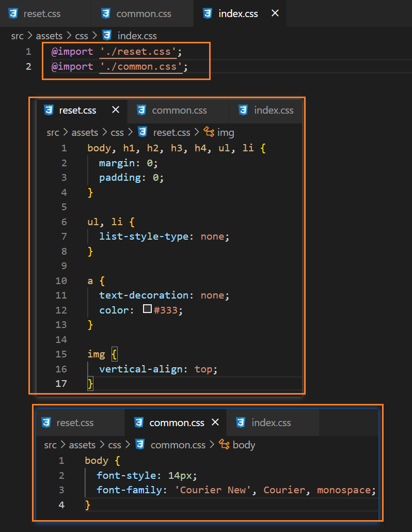The height and width of the screenshot is (532, 412).
Task: Switch to reset.css tab in top editor
Action: pyautogui.click(x=45, y=13)
